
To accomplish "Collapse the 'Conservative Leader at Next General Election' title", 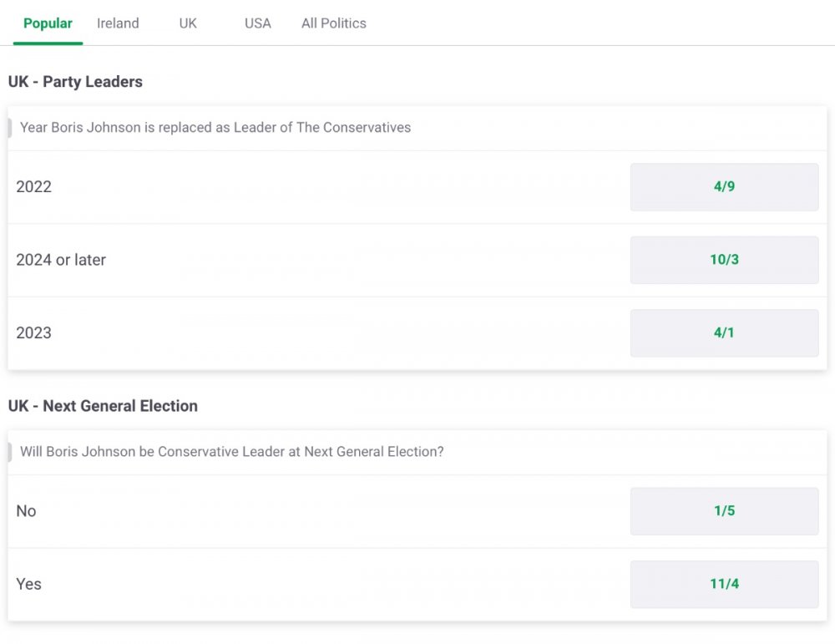I will tap(232, 452).
